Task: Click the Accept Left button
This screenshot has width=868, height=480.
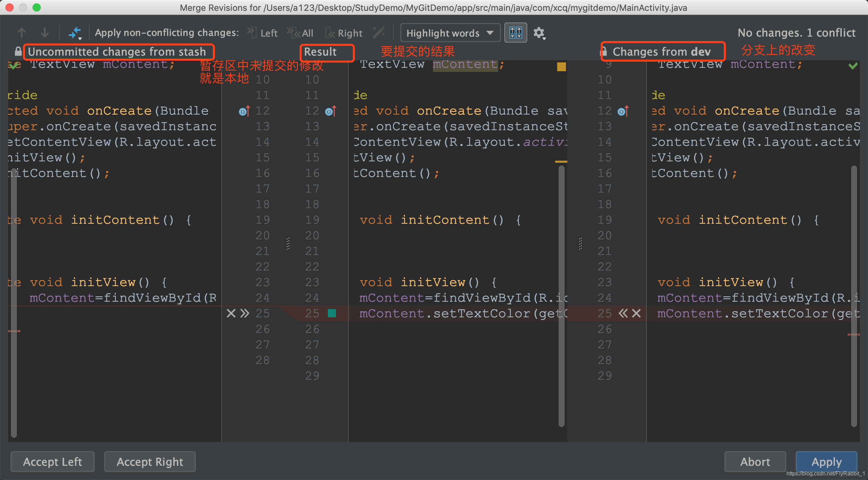Action: [53, 462]
